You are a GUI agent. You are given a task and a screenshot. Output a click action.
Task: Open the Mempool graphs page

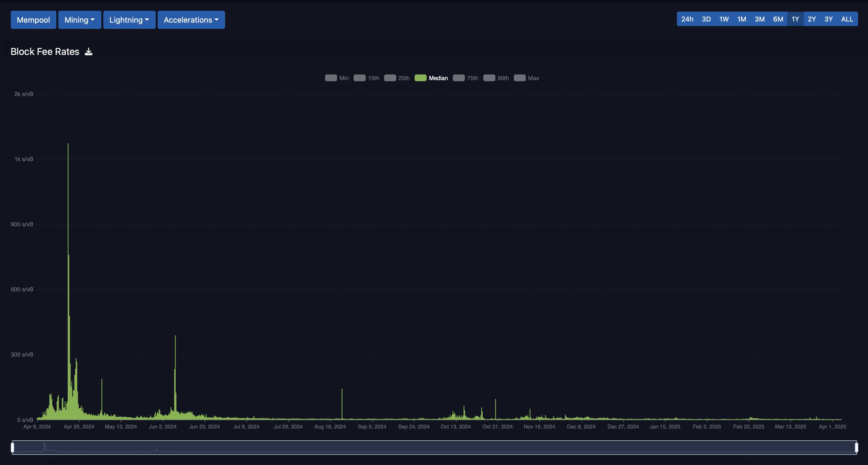pyautogui.click(x=33, y=20)
